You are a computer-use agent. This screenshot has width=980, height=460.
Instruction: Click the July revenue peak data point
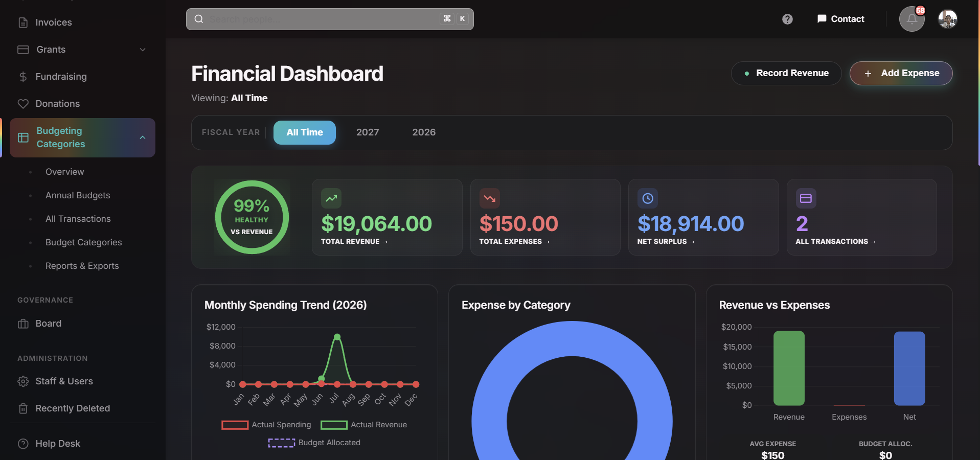click(x=337, y=337)
